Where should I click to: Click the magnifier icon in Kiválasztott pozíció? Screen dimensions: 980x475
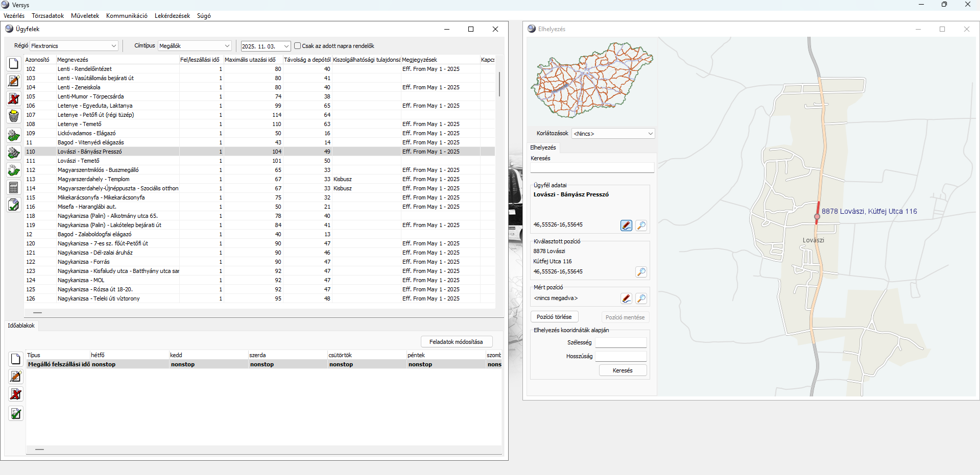[x=641, y=272]
